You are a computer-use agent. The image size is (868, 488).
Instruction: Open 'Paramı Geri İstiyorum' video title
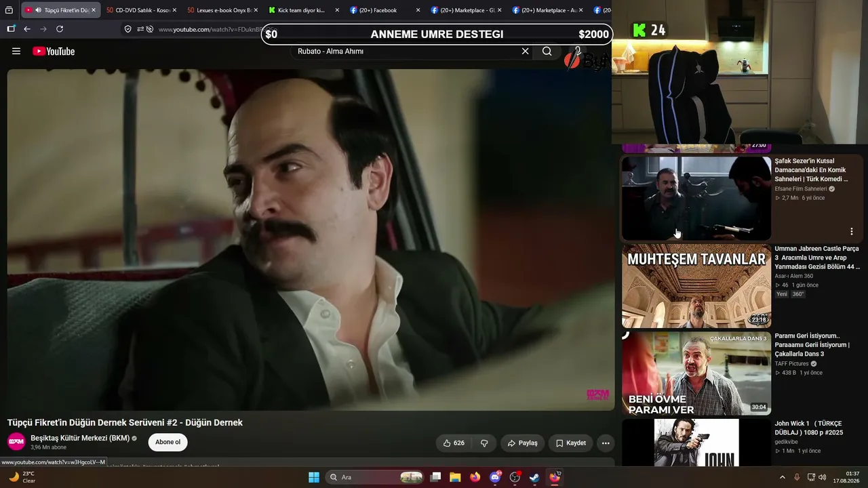coord(812,345)
